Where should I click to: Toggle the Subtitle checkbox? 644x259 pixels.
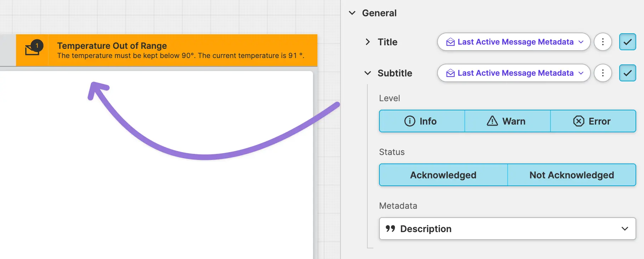pyautogui.click(x=627, y=73)
